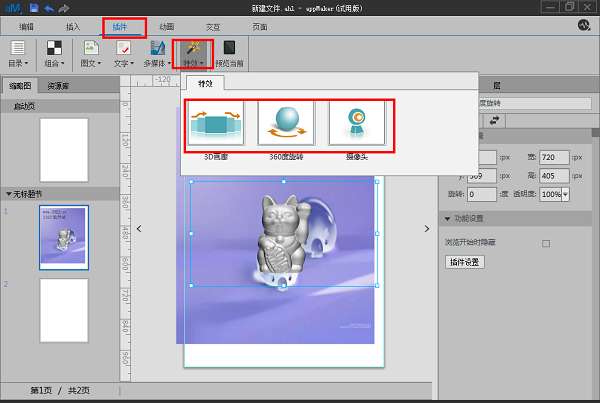
Task: Select the 3D画廊 effect icon
Action: coord(217,121)
